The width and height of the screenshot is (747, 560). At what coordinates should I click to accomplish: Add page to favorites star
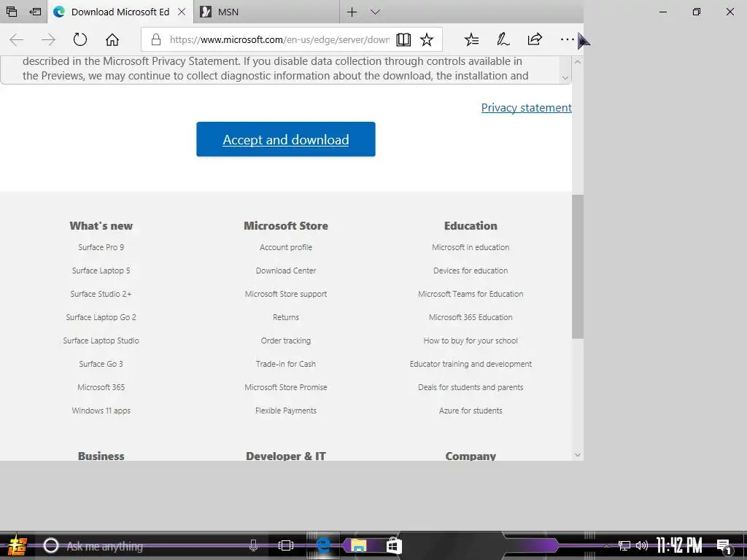[427, 39]
